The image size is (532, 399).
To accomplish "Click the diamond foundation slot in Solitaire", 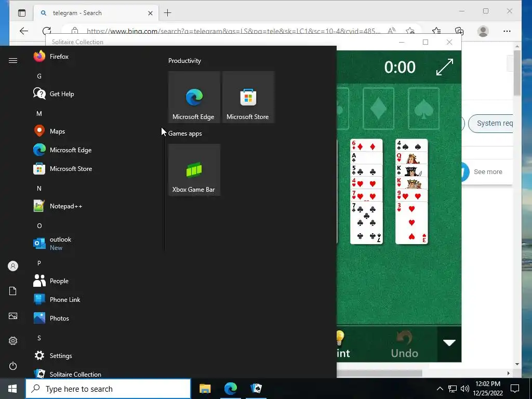I will click(x=379, y=109).
